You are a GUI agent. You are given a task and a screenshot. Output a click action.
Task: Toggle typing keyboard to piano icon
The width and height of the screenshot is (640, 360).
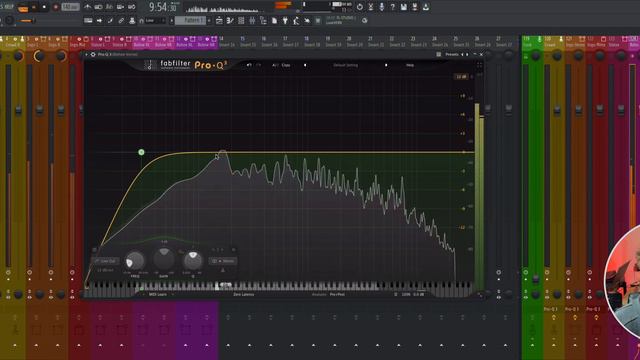tap(88, 20)
